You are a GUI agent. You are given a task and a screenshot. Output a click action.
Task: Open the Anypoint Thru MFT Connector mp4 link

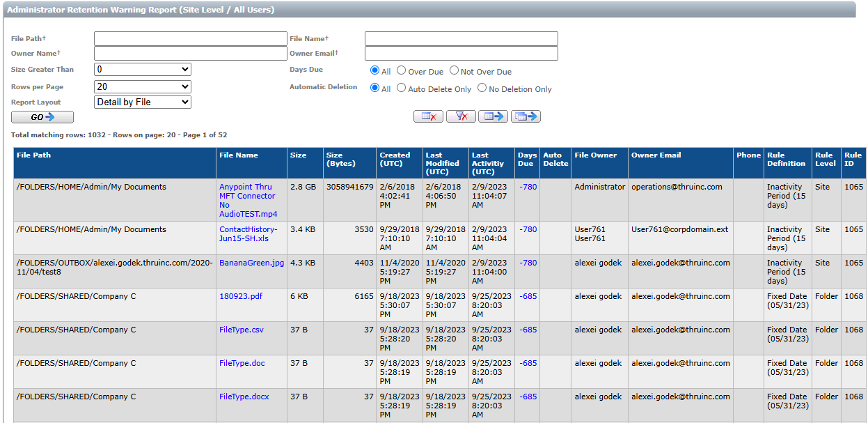click(x=247, y=200)
